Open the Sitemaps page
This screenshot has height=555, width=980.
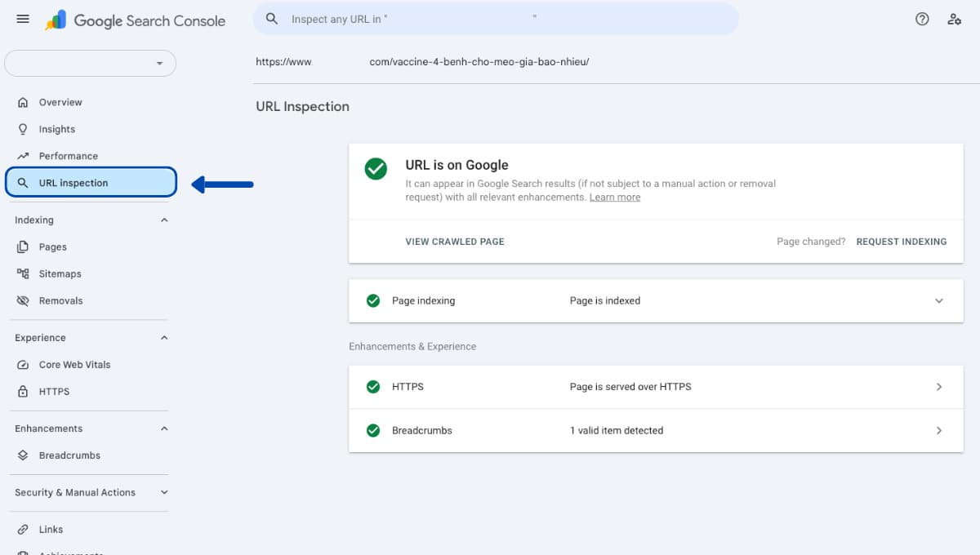60,273
